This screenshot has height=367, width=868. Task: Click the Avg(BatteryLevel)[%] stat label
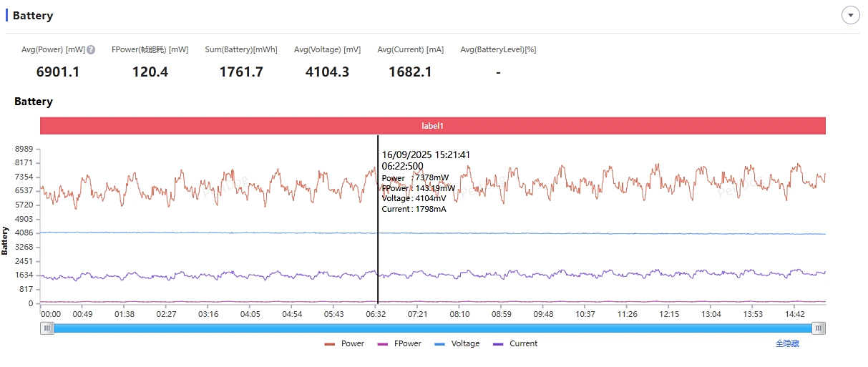tap(498, 50)
